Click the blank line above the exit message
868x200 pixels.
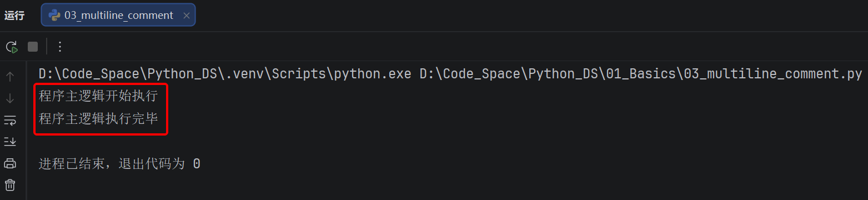click(444, 141)
